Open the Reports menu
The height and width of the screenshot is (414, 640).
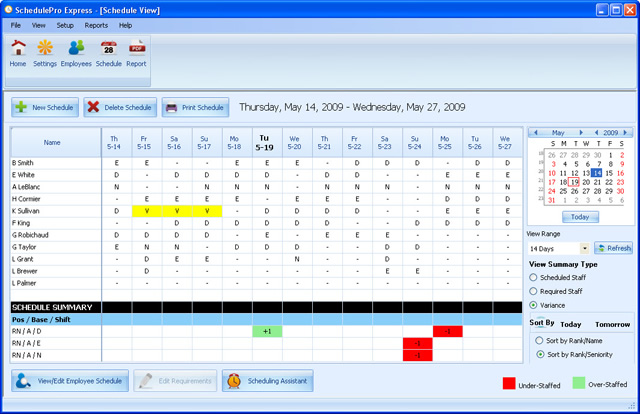click(x=96, y=25)
